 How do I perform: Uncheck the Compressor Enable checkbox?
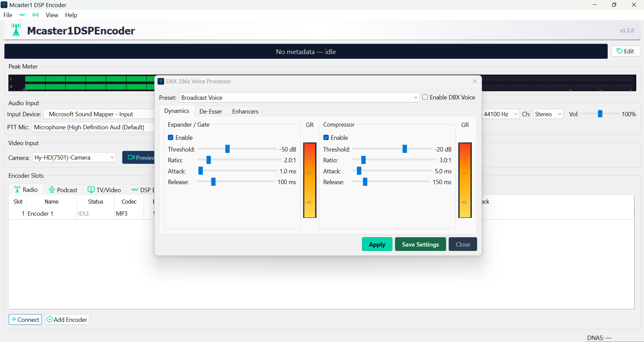[x=326, y=138]
